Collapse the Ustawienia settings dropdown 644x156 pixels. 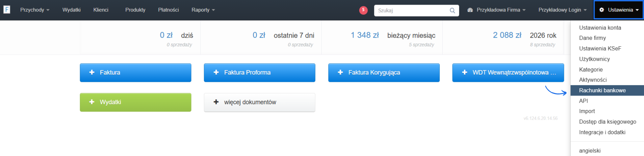coord(619,10)
